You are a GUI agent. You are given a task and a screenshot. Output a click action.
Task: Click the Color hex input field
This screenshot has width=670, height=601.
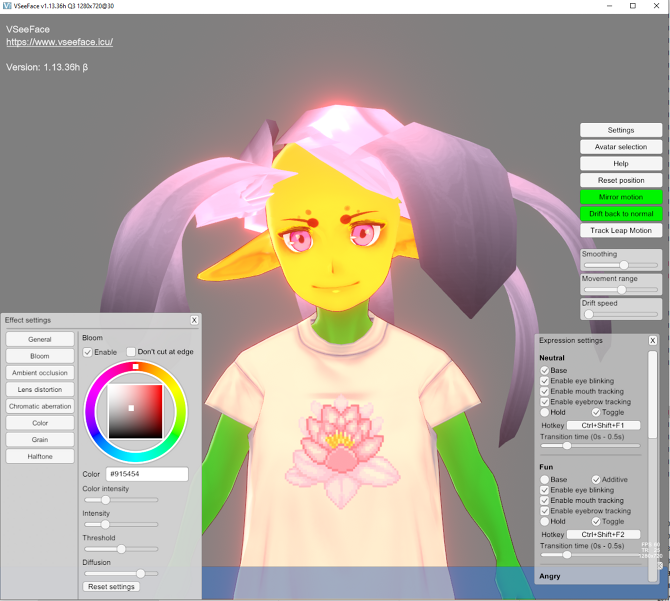(x=147, y=474)
